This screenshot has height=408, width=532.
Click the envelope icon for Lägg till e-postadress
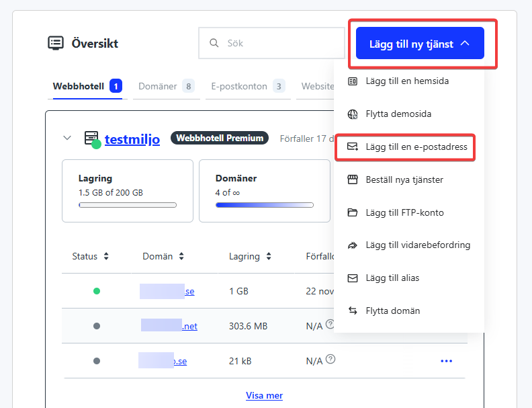point(353,147)
